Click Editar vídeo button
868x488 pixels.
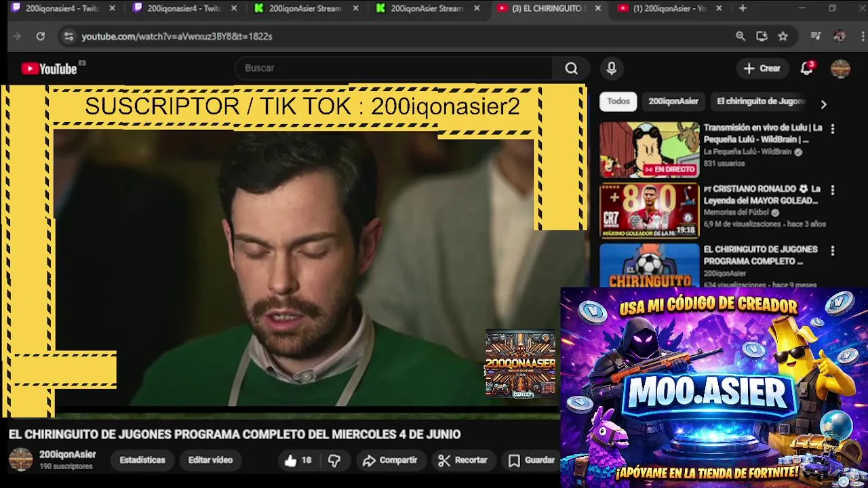pos(210,460)
